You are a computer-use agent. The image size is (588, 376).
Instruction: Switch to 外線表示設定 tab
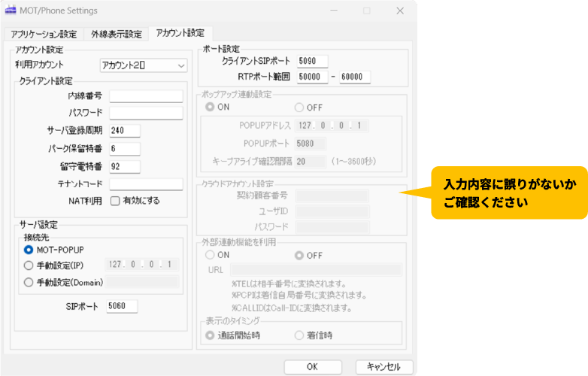click(x=117, y=34)
